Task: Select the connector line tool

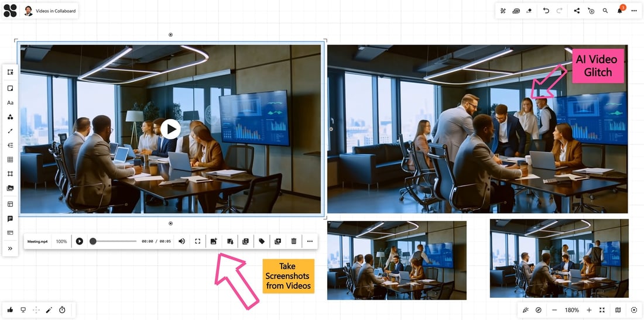Action: point(11,131)
